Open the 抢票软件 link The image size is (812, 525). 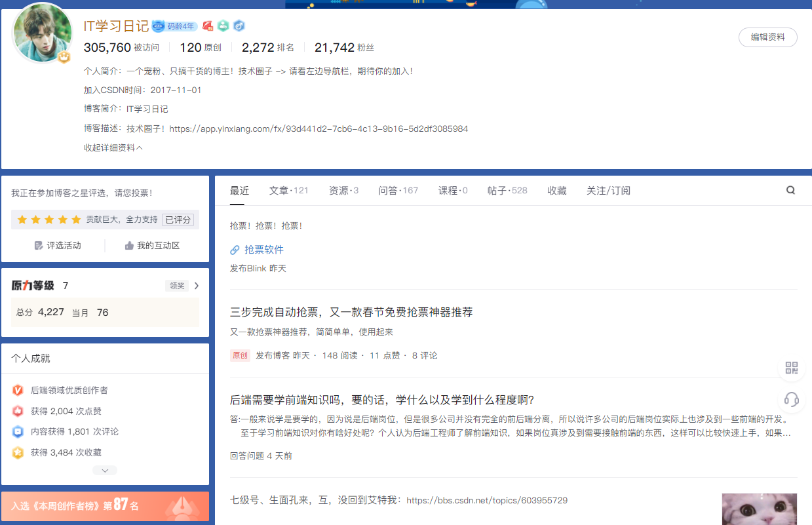(264, 250)
